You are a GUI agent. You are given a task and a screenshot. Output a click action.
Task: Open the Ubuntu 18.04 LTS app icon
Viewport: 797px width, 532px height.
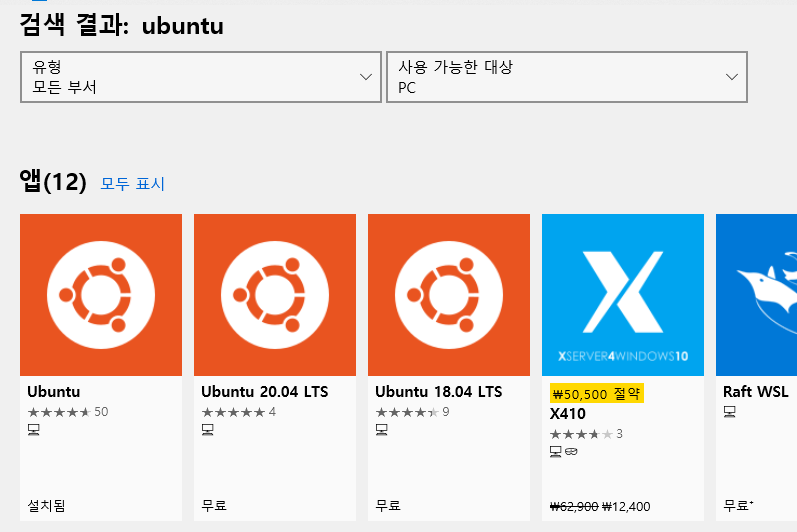(449, 295)
